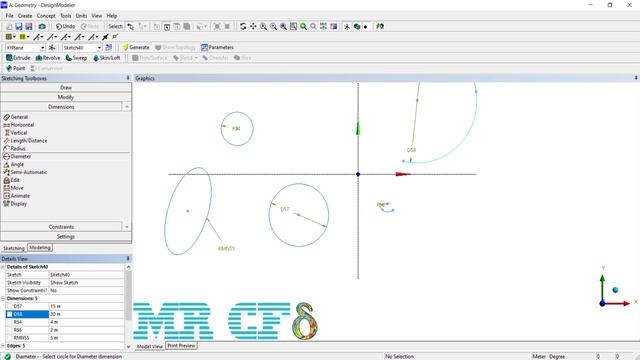Switch to the Sketching tab

(x=14, y=248)
